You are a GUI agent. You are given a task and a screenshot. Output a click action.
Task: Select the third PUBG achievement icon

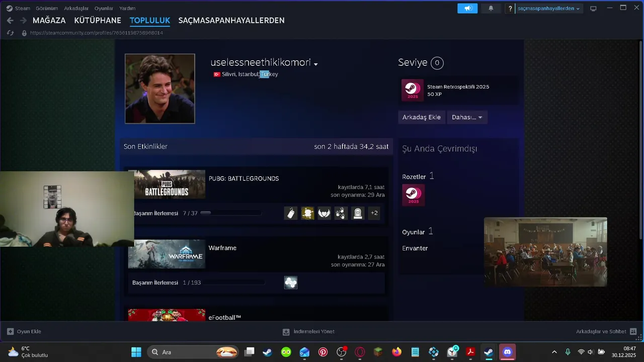pyautogui.click(x=324, y=213)
